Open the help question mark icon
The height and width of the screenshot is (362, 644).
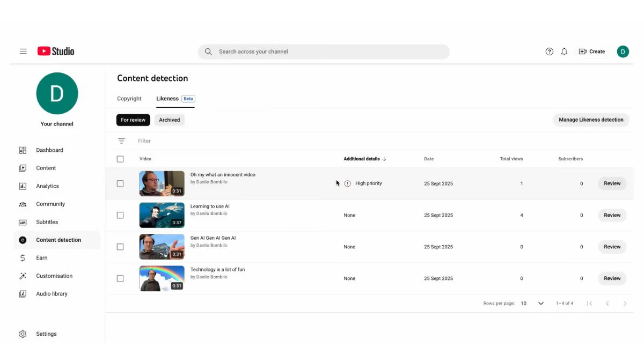pos(549,51)
